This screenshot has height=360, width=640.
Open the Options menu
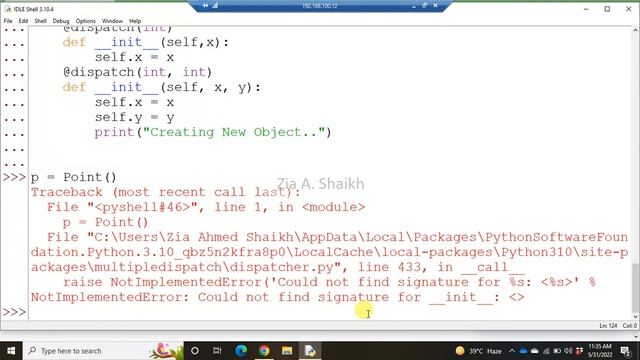pyautogui.click(x=86, y=21)
